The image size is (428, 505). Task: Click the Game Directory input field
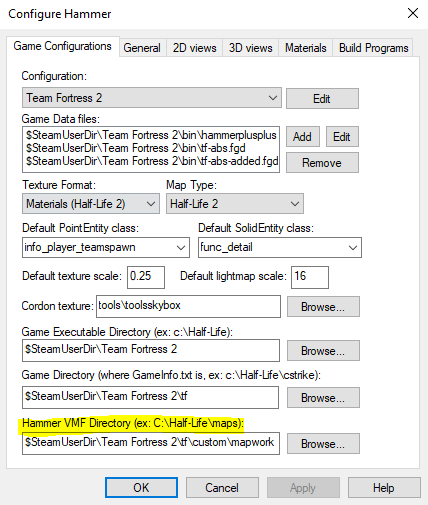tap(150, 397)
